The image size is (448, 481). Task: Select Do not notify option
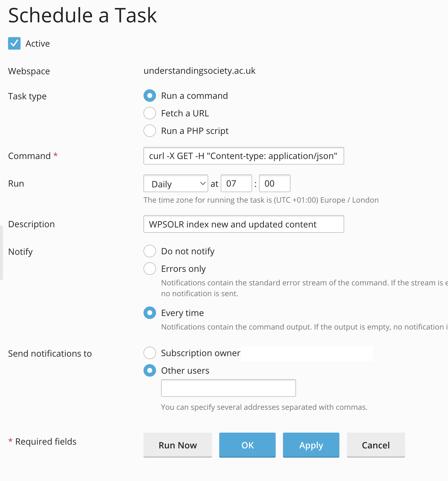[150, 251]
